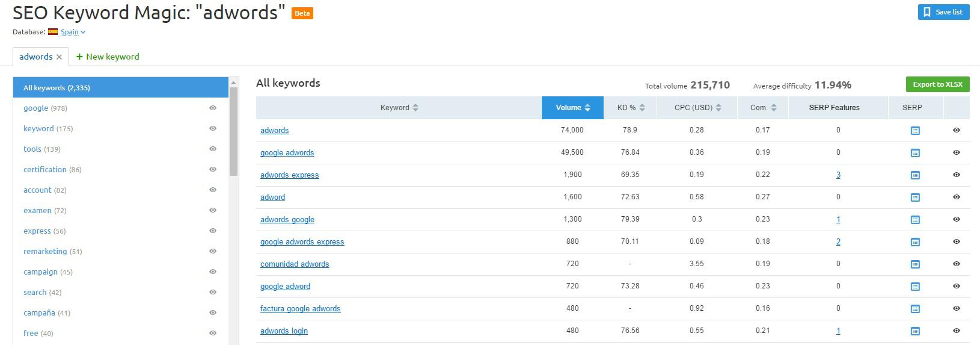Click the keyword groups scrollbar thumb

click(x=234, y=131)
